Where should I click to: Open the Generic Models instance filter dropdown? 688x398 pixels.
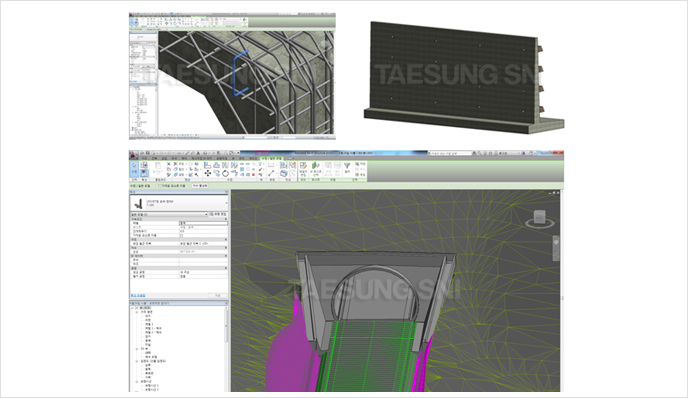tap(169, 215)
